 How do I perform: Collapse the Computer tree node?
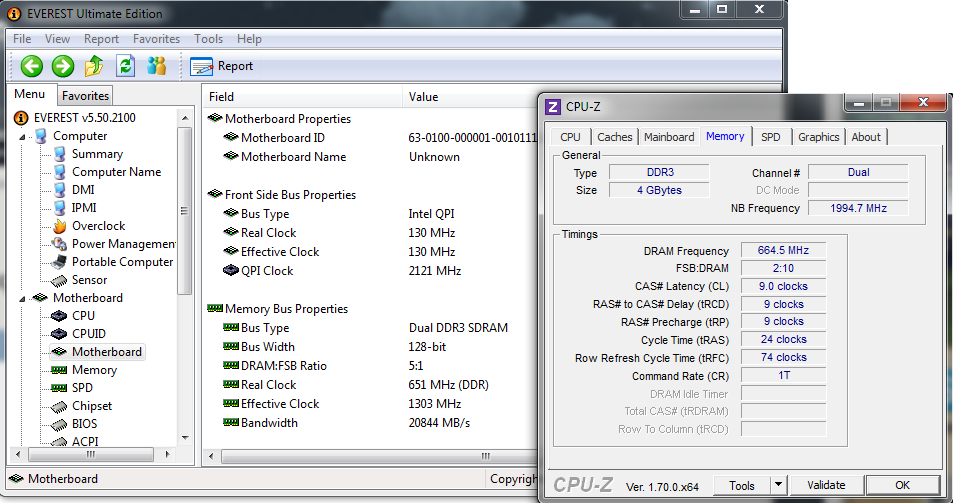(22, 136)
